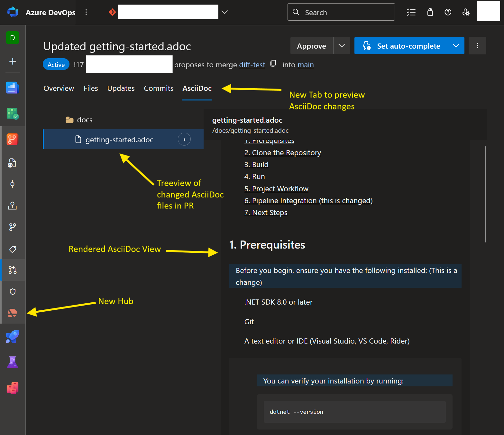Image resolution: width=504 pixels, height=435 pixels.
Task: Open the vertical dots menu beside Azure DevOps
Action: [86, 12]
